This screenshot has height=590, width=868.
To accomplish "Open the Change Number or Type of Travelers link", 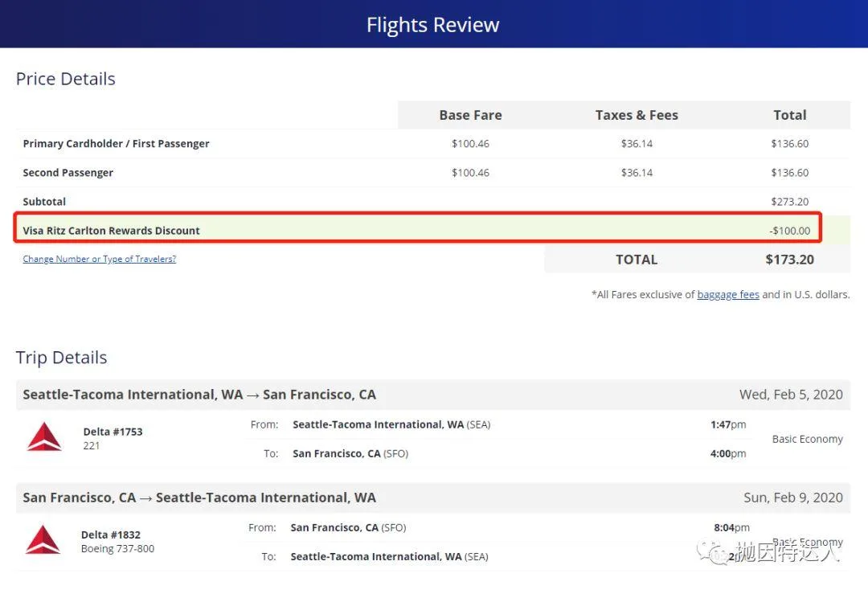I will tap(100, 259).
